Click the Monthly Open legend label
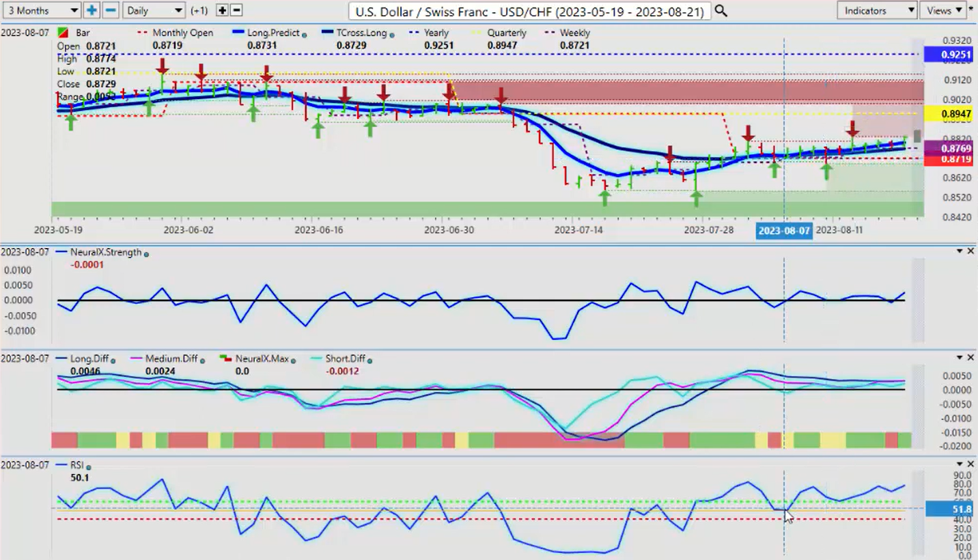The height and width of the screenshot is (560, 978). [182, 33]
